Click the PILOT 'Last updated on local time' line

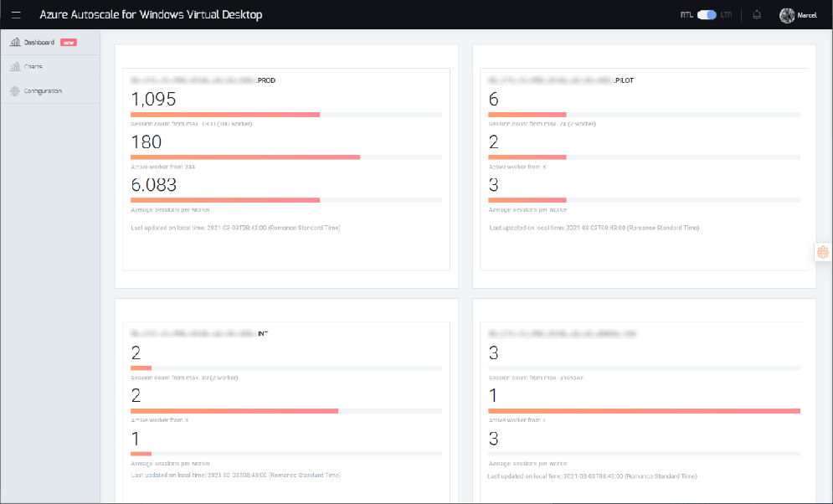tap(594, 228)
